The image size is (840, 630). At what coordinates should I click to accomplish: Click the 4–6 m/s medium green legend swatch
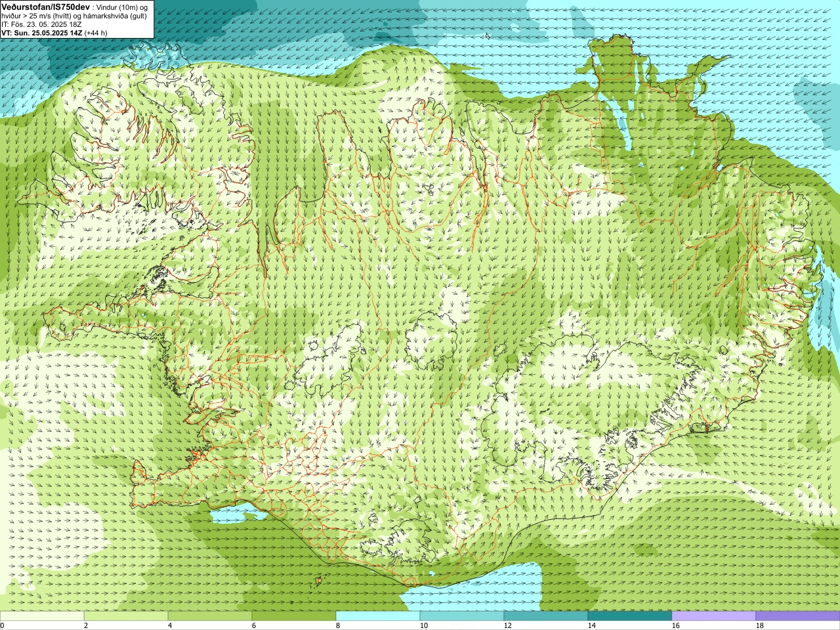[x=210, y=616]
